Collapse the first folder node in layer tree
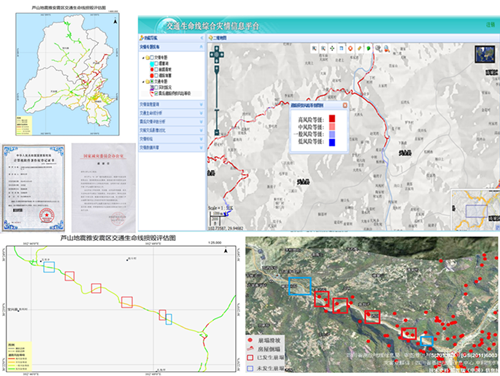This screenshot has width=500, height=376. 144,58
